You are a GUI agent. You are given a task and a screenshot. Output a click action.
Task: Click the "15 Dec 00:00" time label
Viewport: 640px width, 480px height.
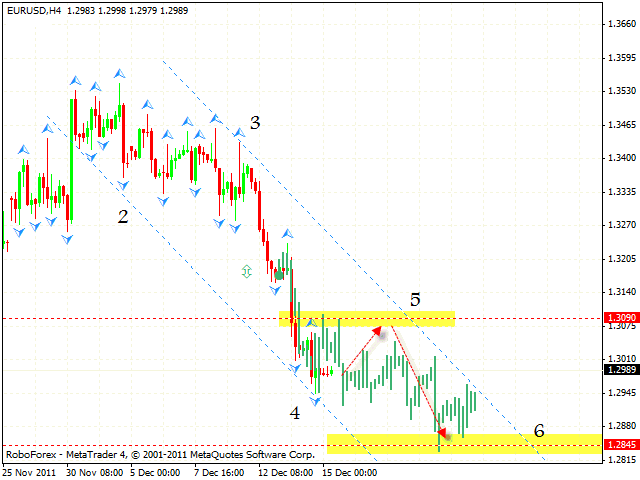347,472
